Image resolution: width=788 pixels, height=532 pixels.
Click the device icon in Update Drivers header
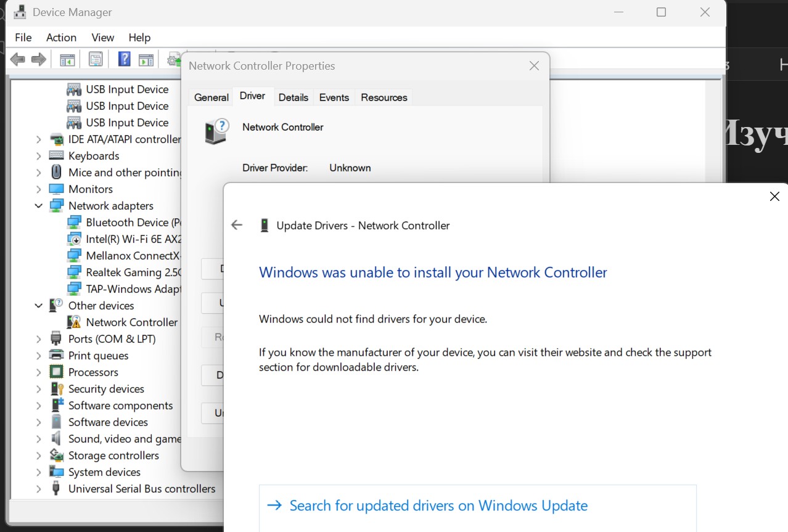pos(265,226)
